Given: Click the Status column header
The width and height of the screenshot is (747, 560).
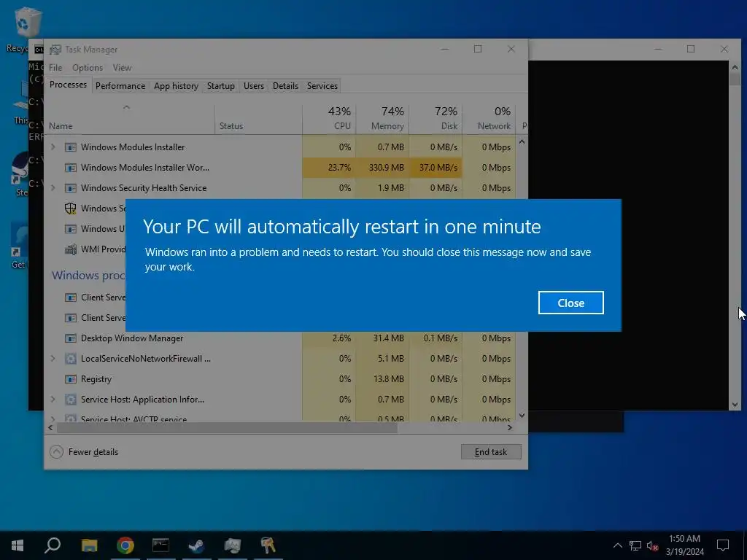Looking at the screenshot, I should 258,119.
